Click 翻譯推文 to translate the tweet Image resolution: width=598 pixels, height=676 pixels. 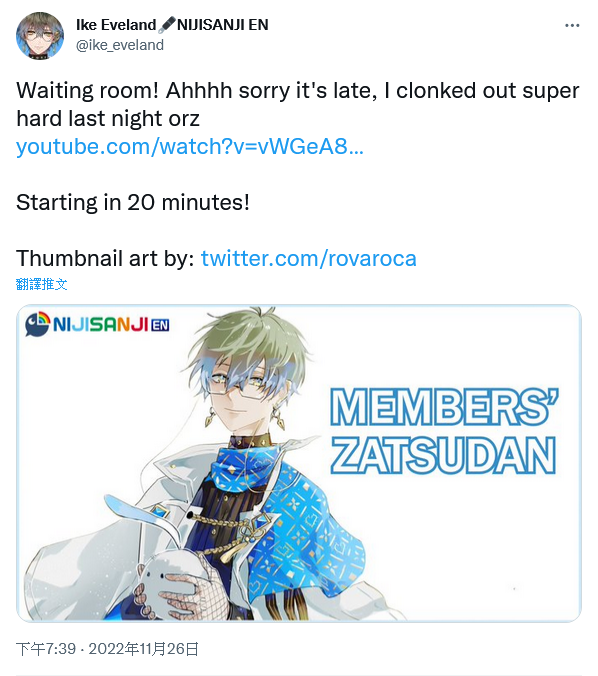pos(41,284)
